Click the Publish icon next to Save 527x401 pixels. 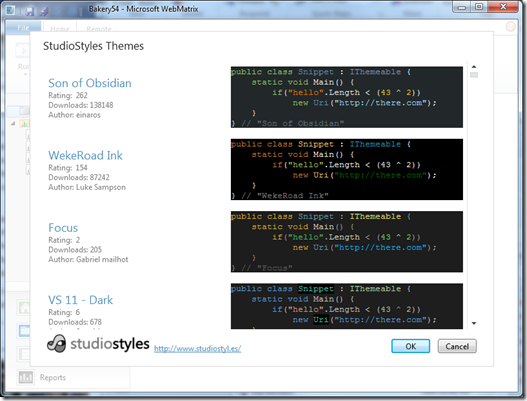[x=44, y=11]
